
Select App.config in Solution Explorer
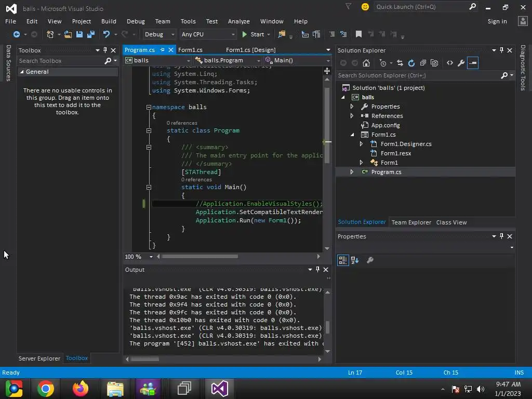pyautogui.click(x=385, y=125)
